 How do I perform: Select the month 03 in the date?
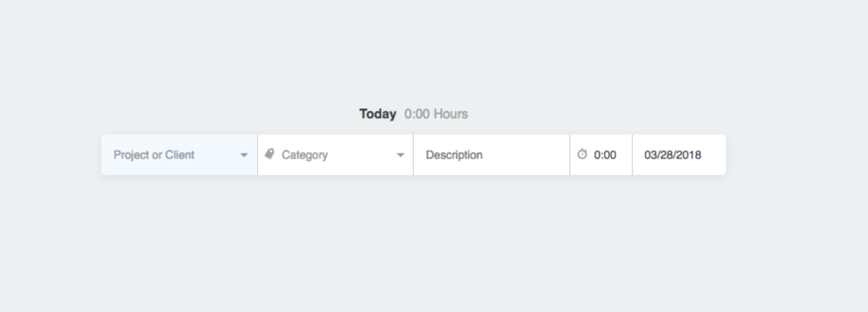(x=651, y=155)
